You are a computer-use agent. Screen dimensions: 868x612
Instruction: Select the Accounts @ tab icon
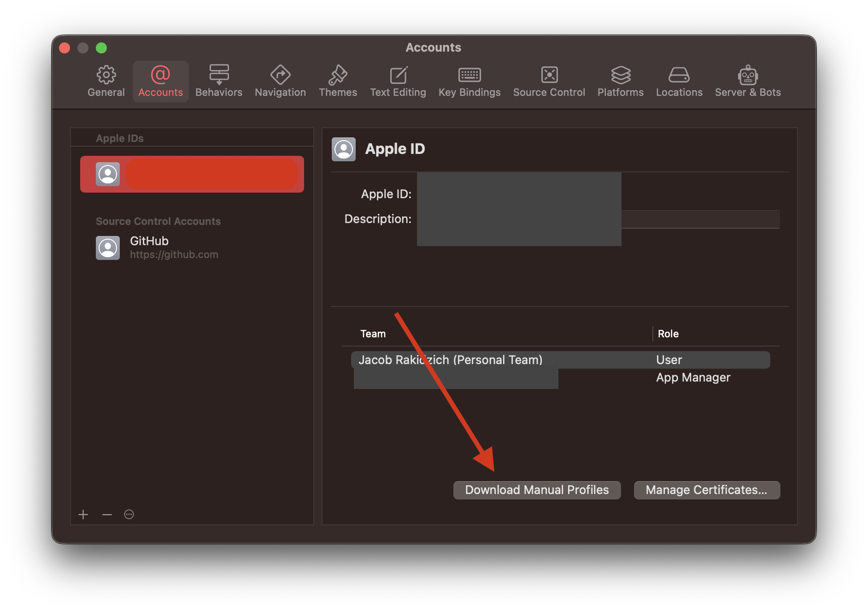click(x=160, y=75)
